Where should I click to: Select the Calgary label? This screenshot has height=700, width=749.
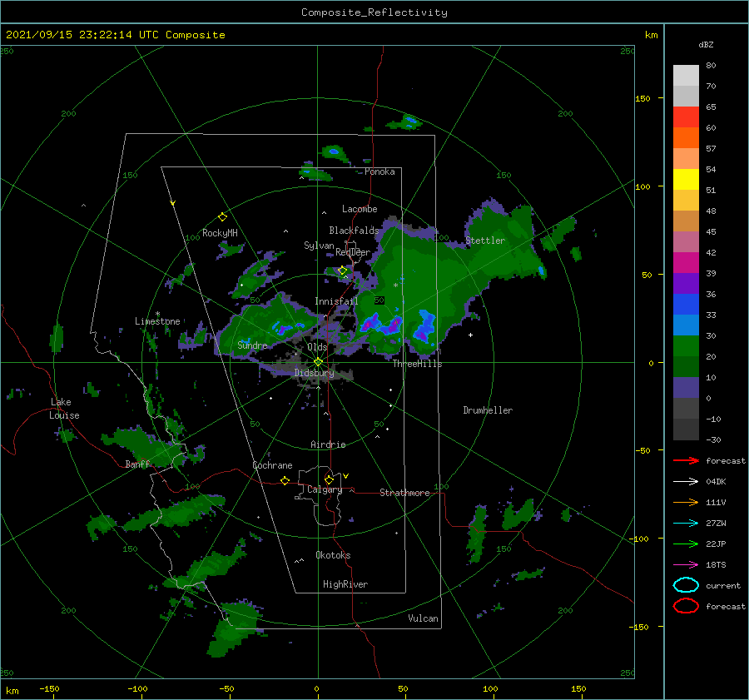[325, 489]
